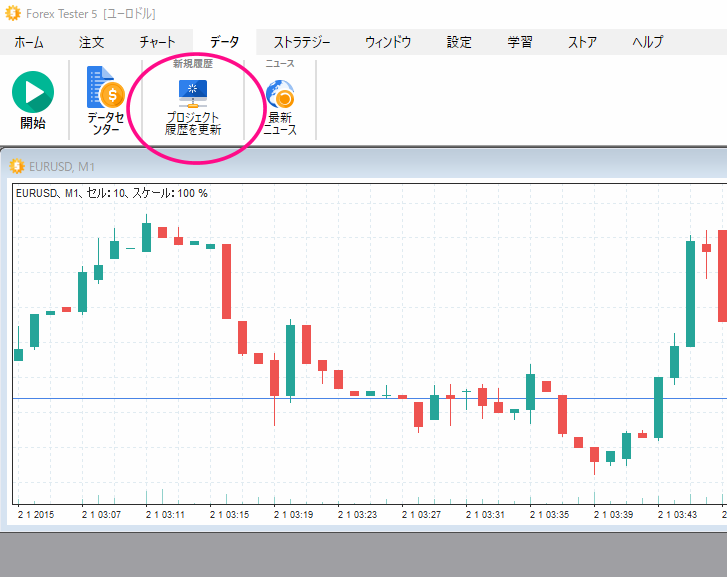Open the データセンター icon

tap(106, 87)
